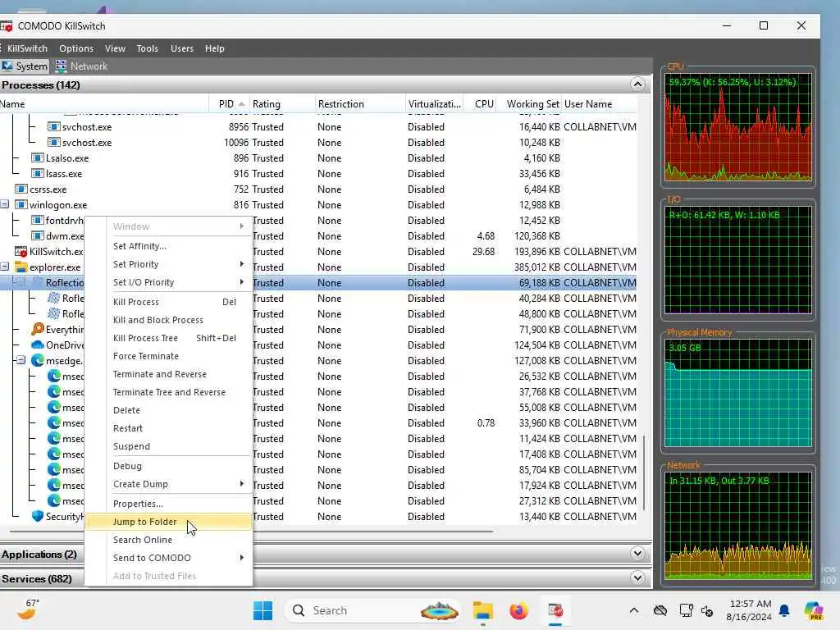Image resolution: width=840 pixels, height=630 pixels.
Task: Choose Suspend from context menu
Action: point(169,446)
